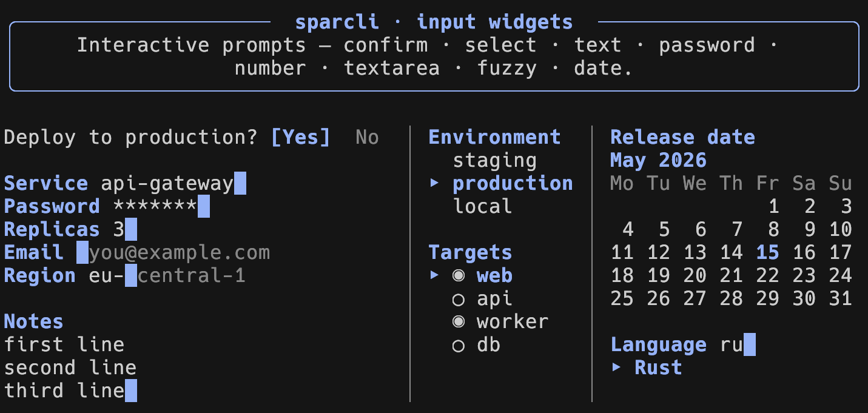868x413 pixels.
Task: Click the Email field placeholder you@example.com
Action: (x=180, y=253)
